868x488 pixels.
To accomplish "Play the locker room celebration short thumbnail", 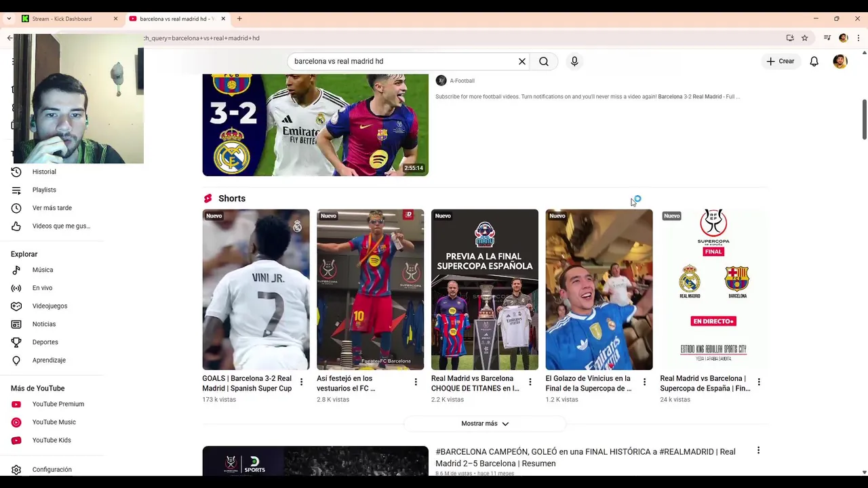I will coord(370,289).
